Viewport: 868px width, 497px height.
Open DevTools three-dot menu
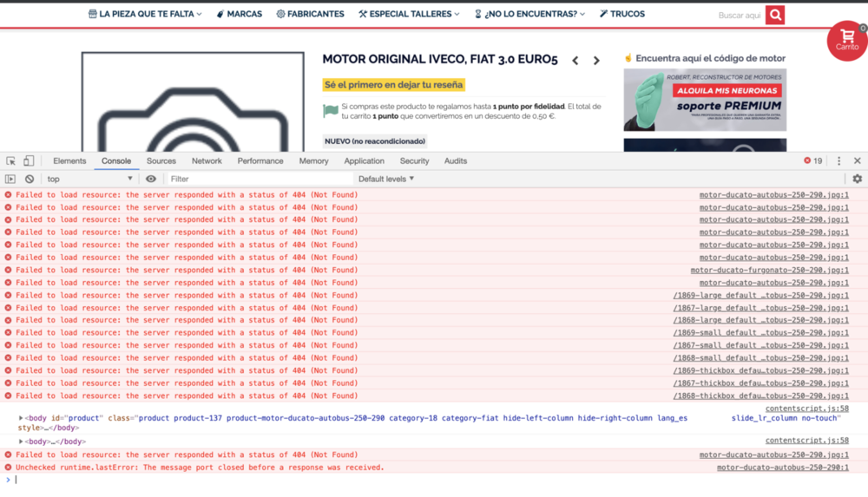point(838,160)
